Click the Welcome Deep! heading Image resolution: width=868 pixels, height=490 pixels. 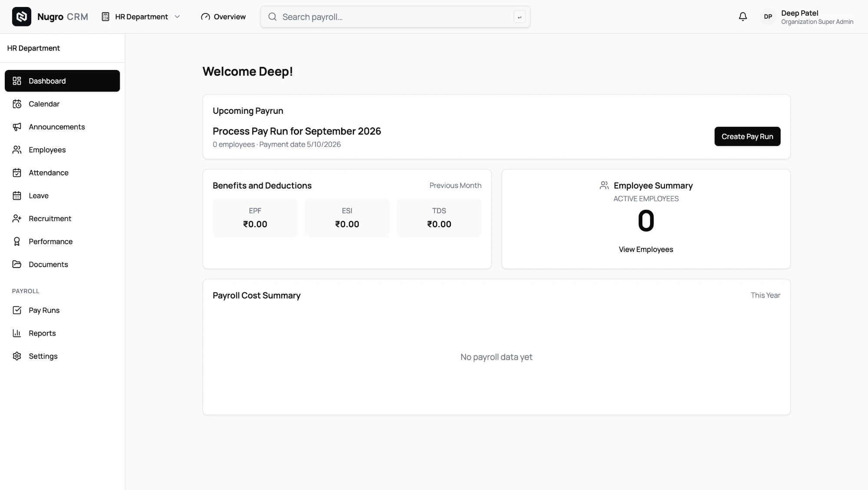[x=248, y=71]
